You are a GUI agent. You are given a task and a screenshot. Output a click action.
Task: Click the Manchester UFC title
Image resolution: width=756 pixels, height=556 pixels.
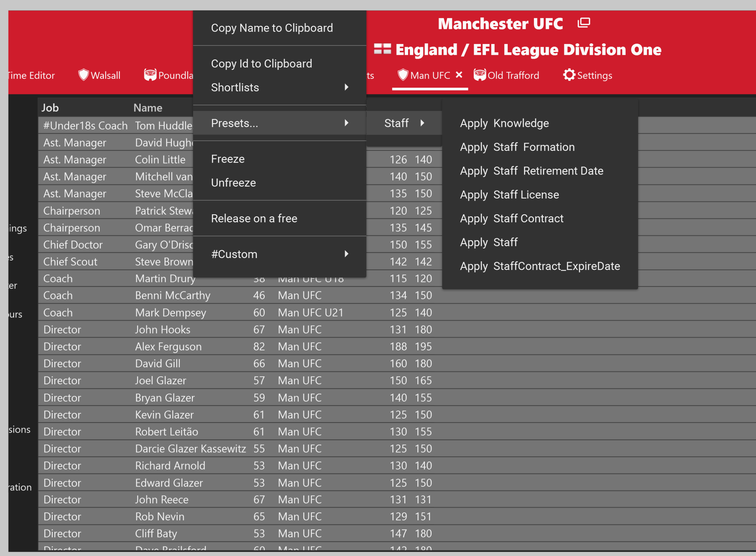click(x=500, y=24)
